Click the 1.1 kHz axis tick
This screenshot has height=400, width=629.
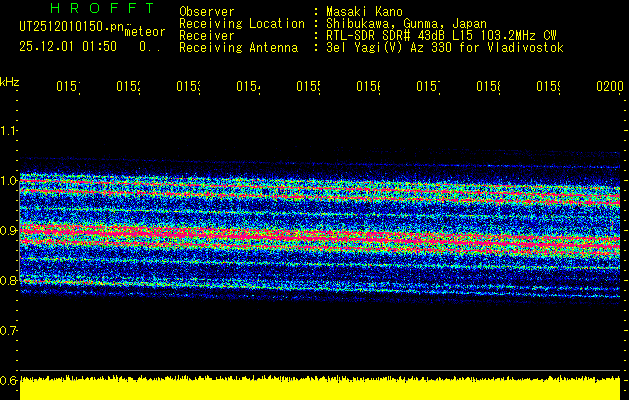tap(9, 130)
